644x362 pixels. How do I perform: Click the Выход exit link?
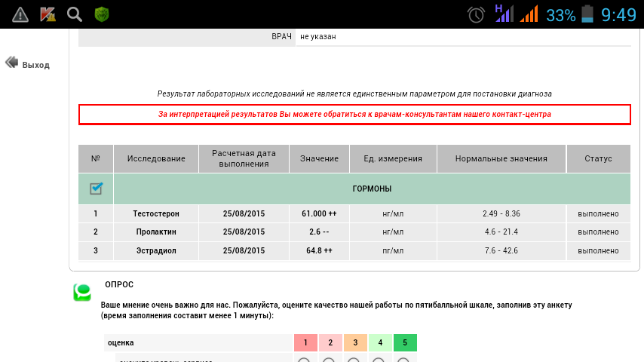[x=35, y=65]
